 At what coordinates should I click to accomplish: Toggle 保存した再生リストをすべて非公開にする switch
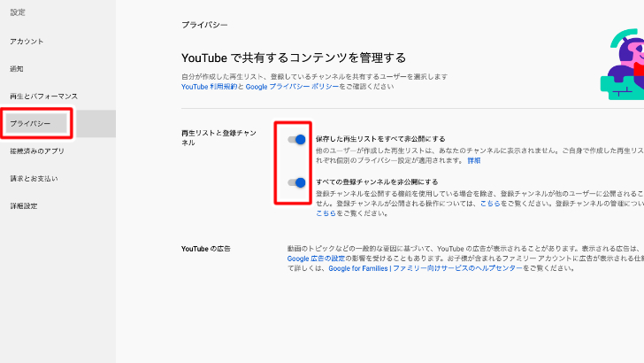[x=296, y=140]
